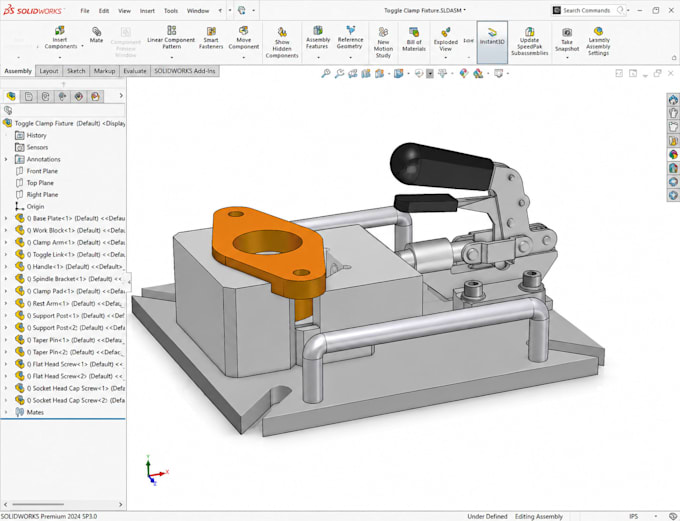Expand the Work Block<1> component
The image size is (680, 521).
(6, 231)
